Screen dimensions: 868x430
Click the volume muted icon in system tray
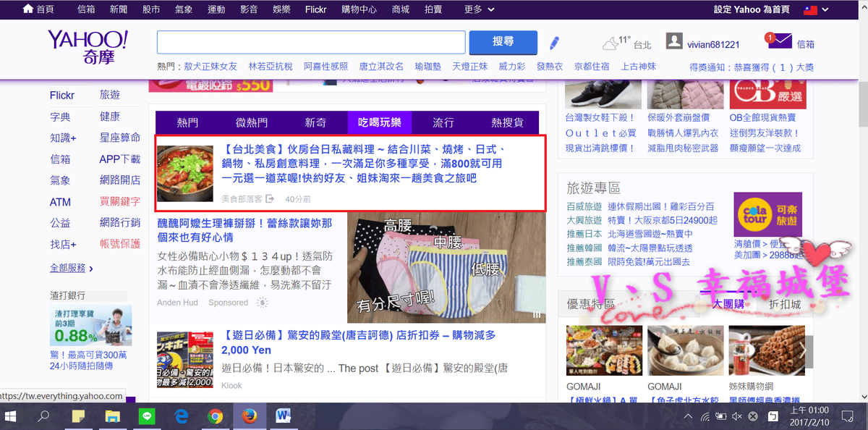point(737,416)
